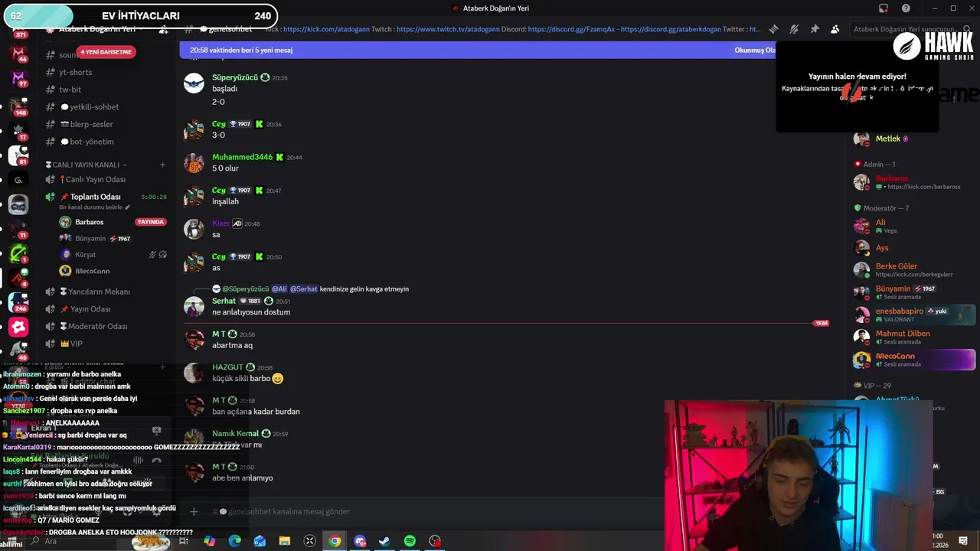The height and width of the screenshot is (551, 980).
Task: Click Süperyüzücü's avatar in chat
Action: 194,83
